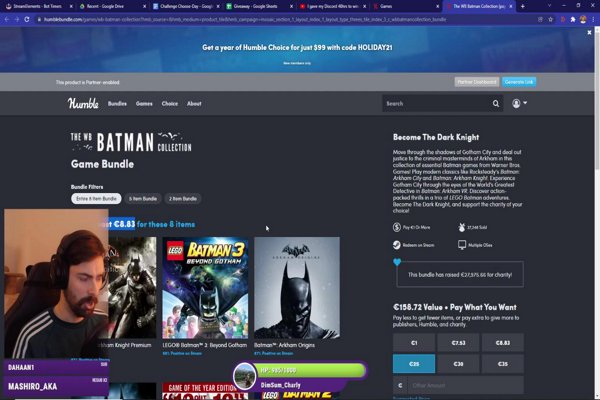Click the charity heart icon
600x400 pixels.
[x=397, y=262]
